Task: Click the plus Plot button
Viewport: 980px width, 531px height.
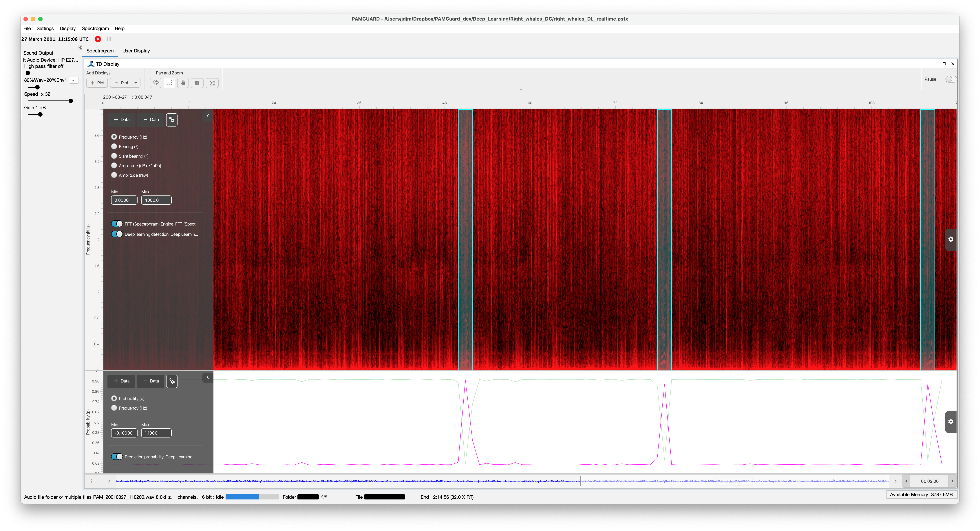Action: pyautogui.click(x=97, y=83)
